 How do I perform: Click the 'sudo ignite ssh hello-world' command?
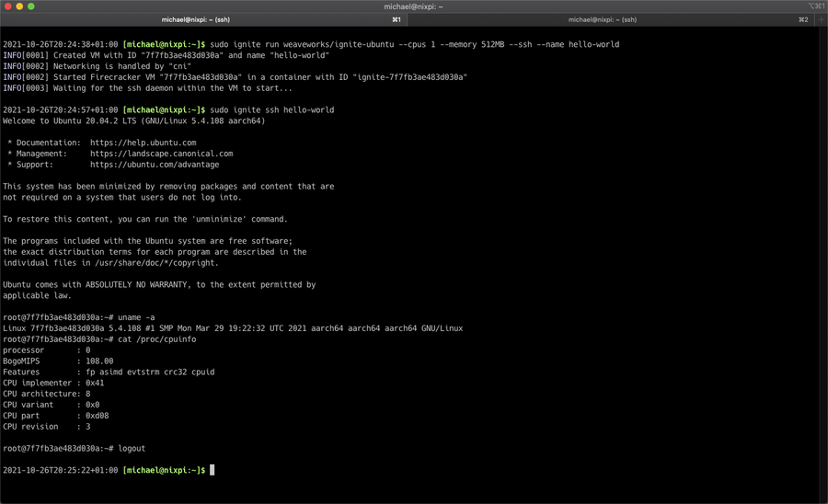click(272, 109)
